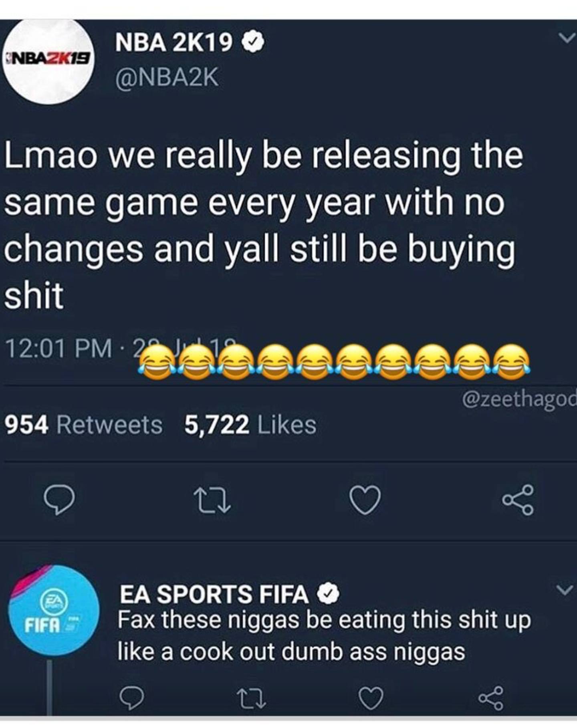This screenshot has width=577, height=728.
Task: Retweet the EA SPORTS FIFA reply
Action: (x=251, y=698)
